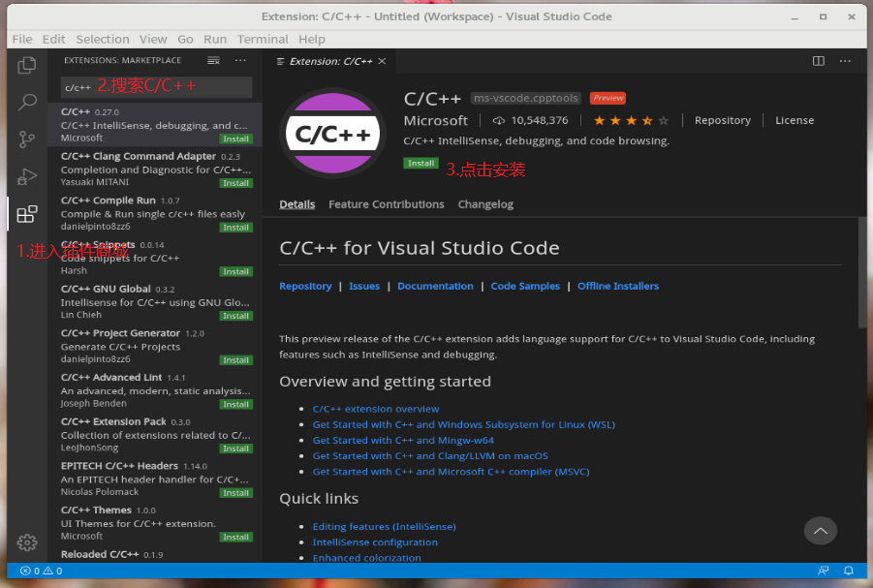Open the Selection menu
The image size is (873, 588).
point(103,39)
